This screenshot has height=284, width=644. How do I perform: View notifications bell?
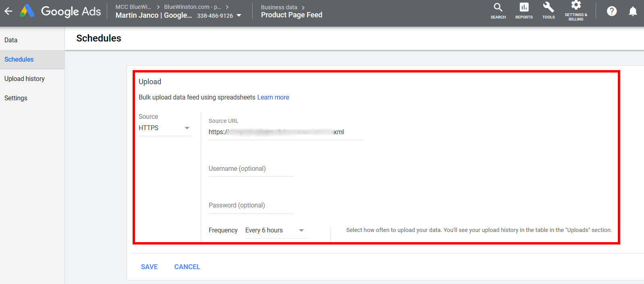tap(633, 11)
